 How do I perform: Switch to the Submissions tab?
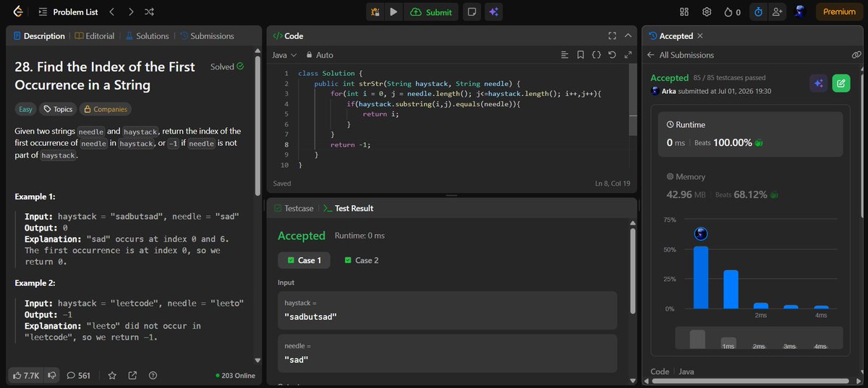point(207,35)
